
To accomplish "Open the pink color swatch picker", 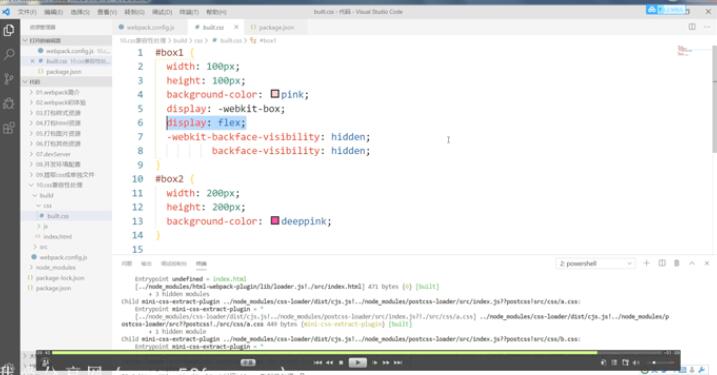I will point(275,94).
